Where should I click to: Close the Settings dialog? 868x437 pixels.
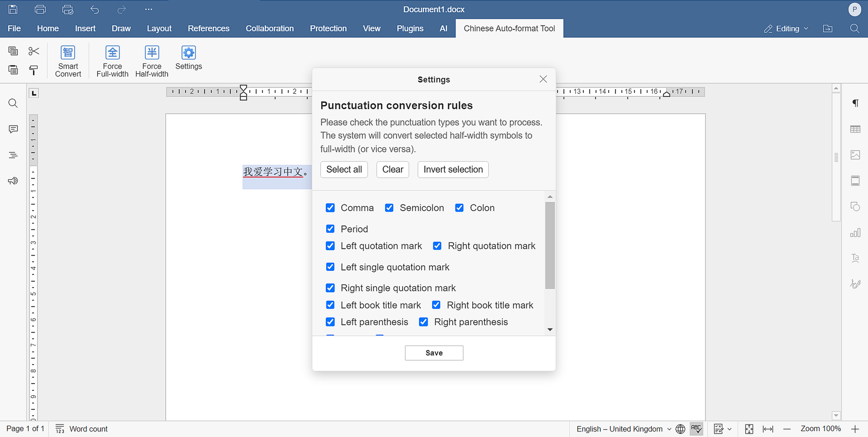click(x=543, y=79)
